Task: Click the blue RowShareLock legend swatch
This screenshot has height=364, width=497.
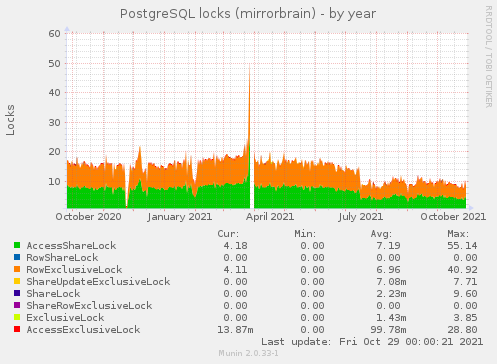Action: [x=17, y=257]
